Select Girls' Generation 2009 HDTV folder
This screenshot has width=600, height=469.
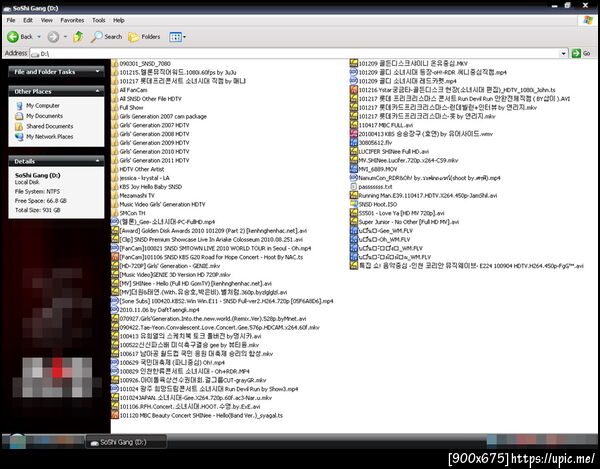(x=150, y=143)
